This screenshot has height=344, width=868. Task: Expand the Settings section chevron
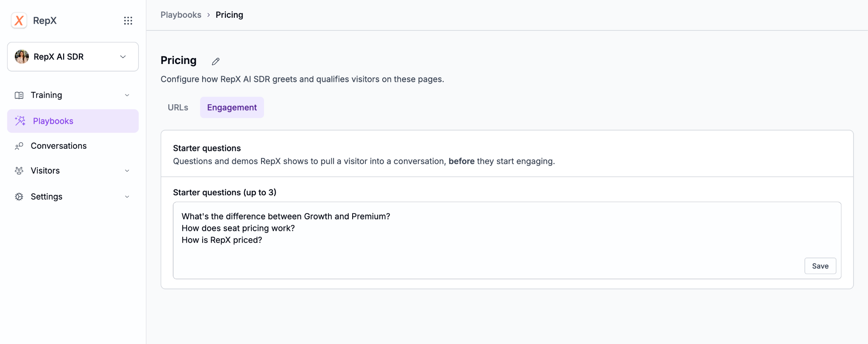click(x=127, y=197)
